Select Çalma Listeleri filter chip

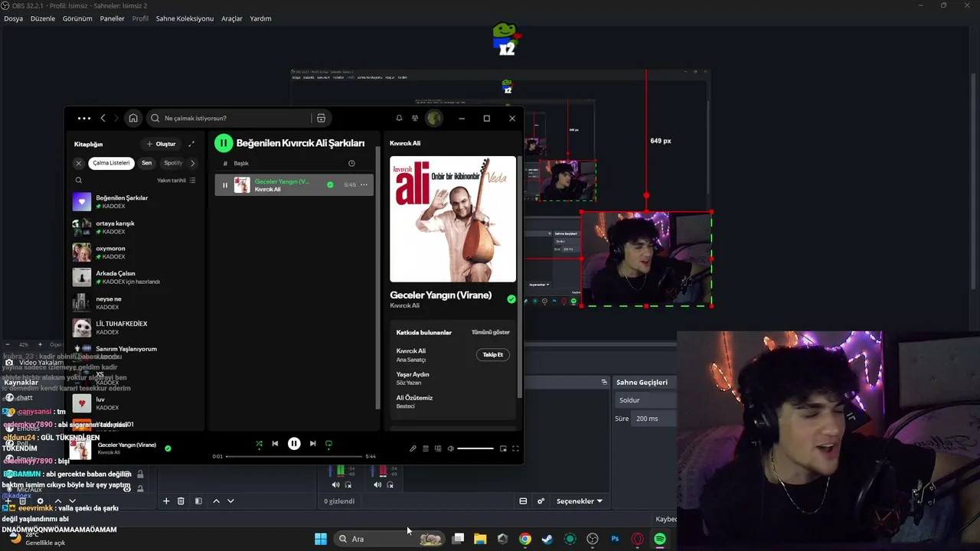tap(111, 163)
